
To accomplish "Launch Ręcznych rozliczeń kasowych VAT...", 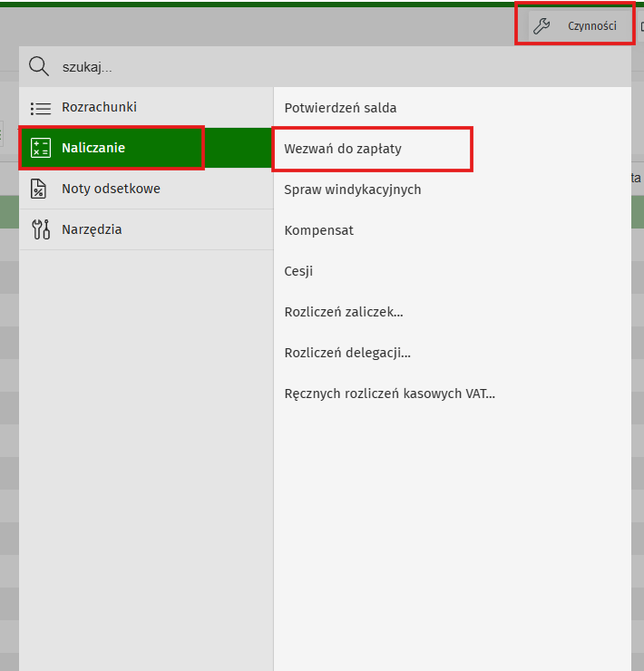I will tap(389, 394).
